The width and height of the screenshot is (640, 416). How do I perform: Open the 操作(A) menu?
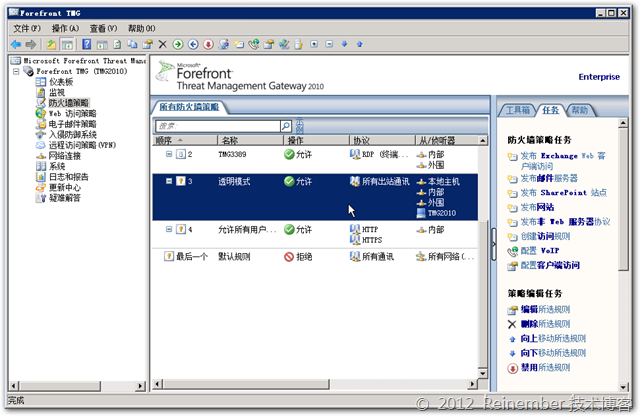65,28
